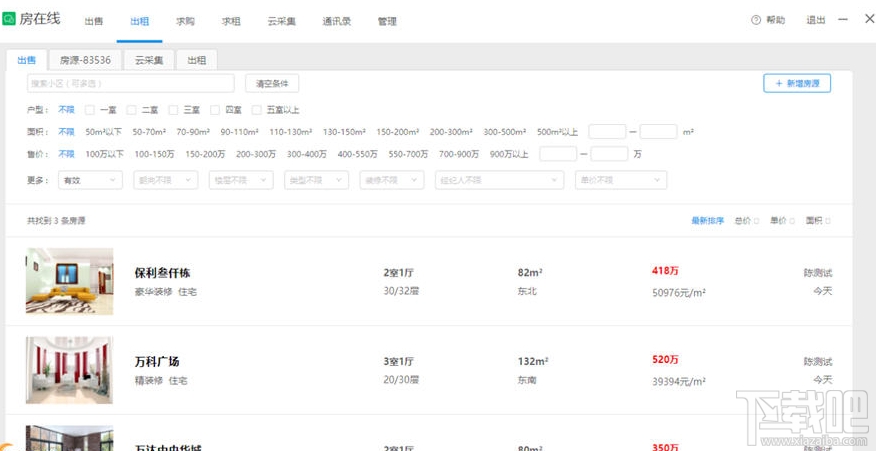Screen dimensions: 876x451
Task: Filter price by 900万以上
Action: (509, 154)
